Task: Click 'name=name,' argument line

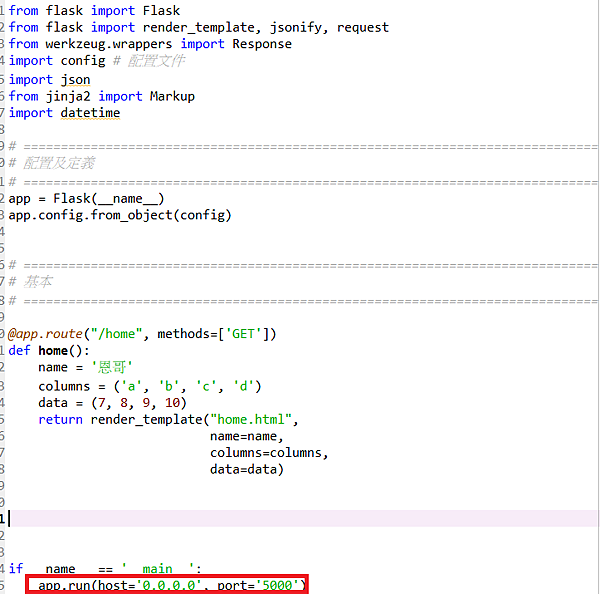Action: pos(247,437)
